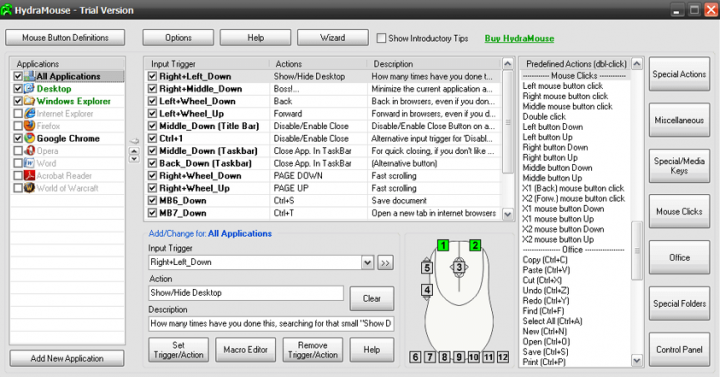This screenshot has height=377, width=720.
Task: Click the Description input field
Action: point(271,324)
